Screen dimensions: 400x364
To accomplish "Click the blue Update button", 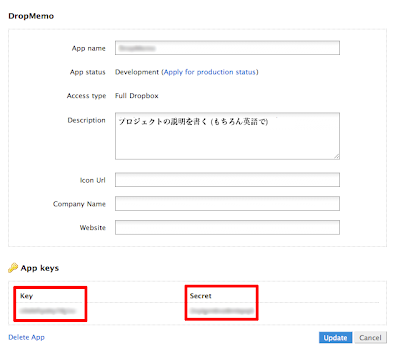I will 335,338.
